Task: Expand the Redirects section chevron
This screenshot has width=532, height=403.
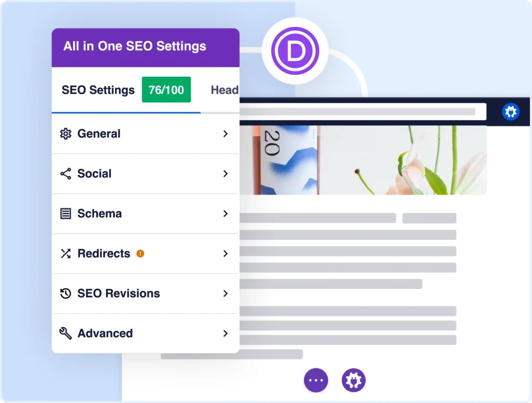Action: click(225, 254)
